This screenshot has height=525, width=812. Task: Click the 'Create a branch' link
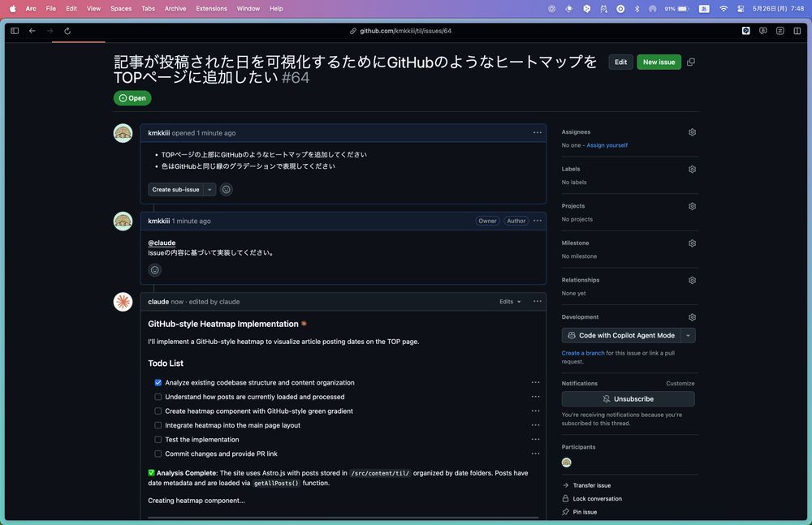pos(582,354)
